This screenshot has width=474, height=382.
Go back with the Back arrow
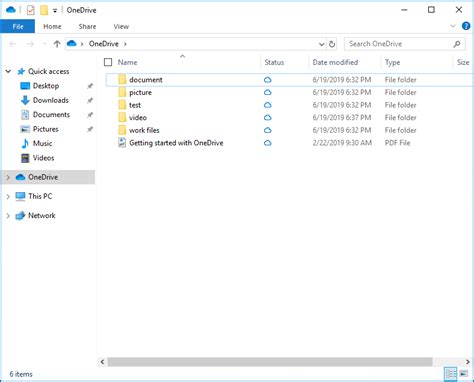(x=13, y=44)
